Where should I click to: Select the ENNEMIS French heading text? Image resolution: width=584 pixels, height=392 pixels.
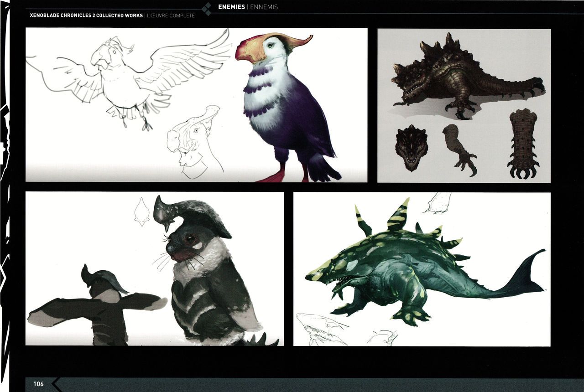(264, 7)
